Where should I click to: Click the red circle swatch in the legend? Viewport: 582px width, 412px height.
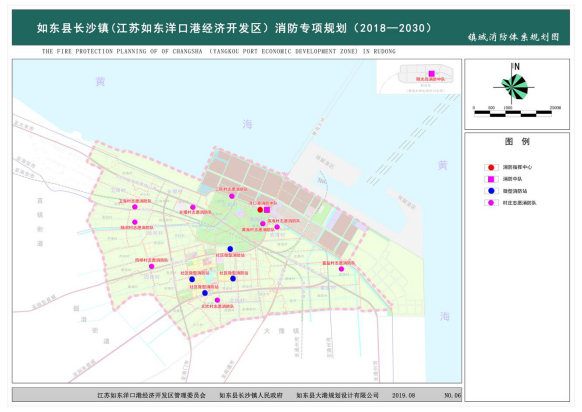[x=491, y=167]
